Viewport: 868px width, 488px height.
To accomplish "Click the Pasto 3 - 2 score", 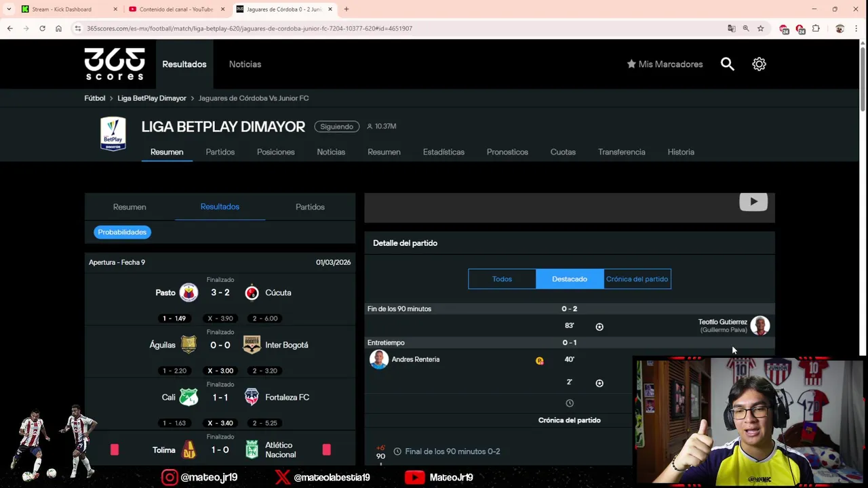I will (220, 292).
